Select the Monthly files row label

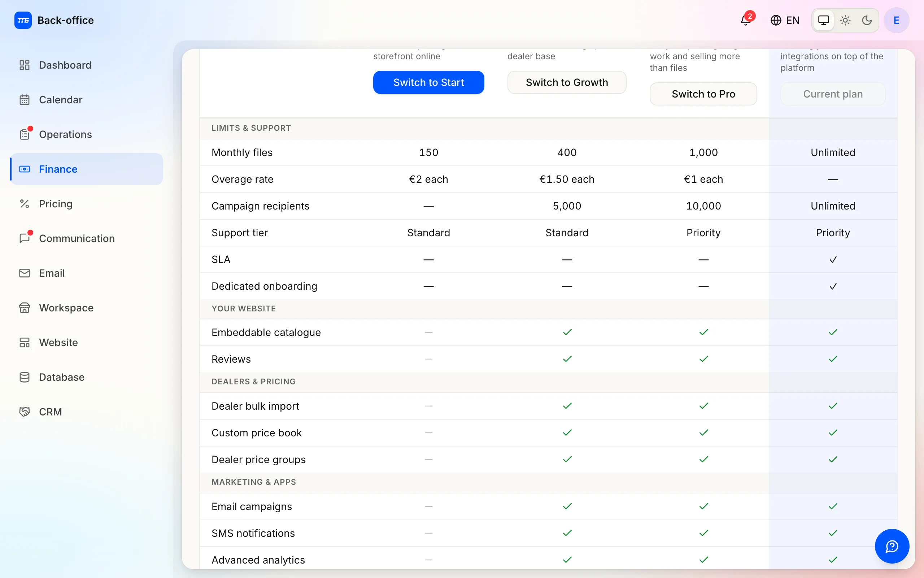(242, 152)
